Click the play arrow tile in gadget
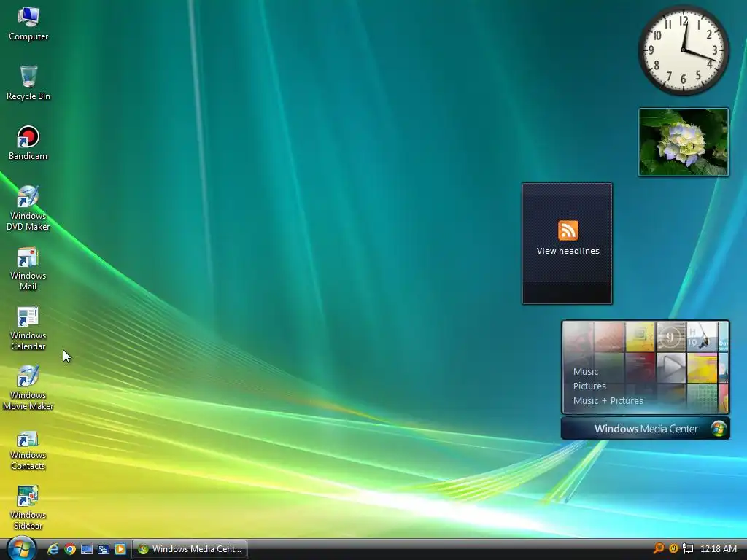Viewport: 747px width, 560px height. pos(671,367)
